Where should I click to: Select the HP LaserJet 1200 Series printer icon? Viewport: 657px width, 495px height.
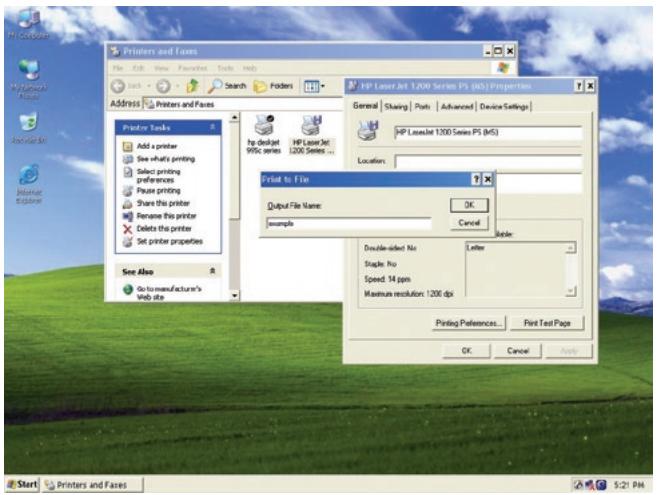tap(311, 134)
